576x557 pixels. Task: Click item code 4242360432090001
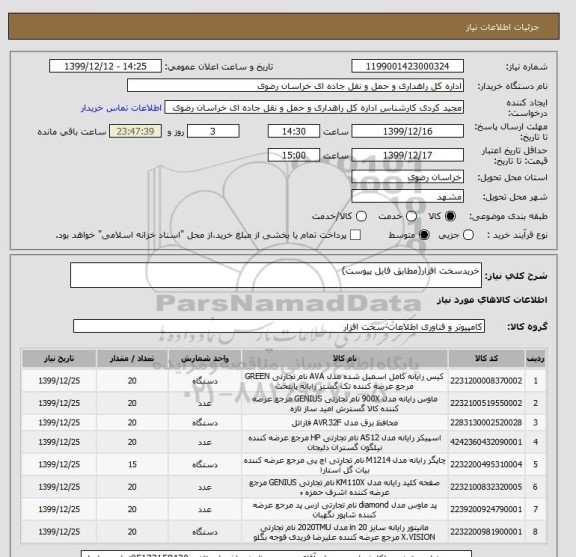486,442
